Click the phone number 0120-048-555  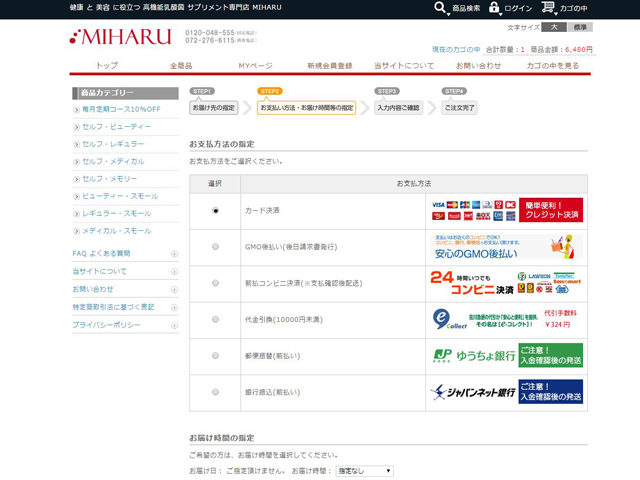[x=210, y=32]
